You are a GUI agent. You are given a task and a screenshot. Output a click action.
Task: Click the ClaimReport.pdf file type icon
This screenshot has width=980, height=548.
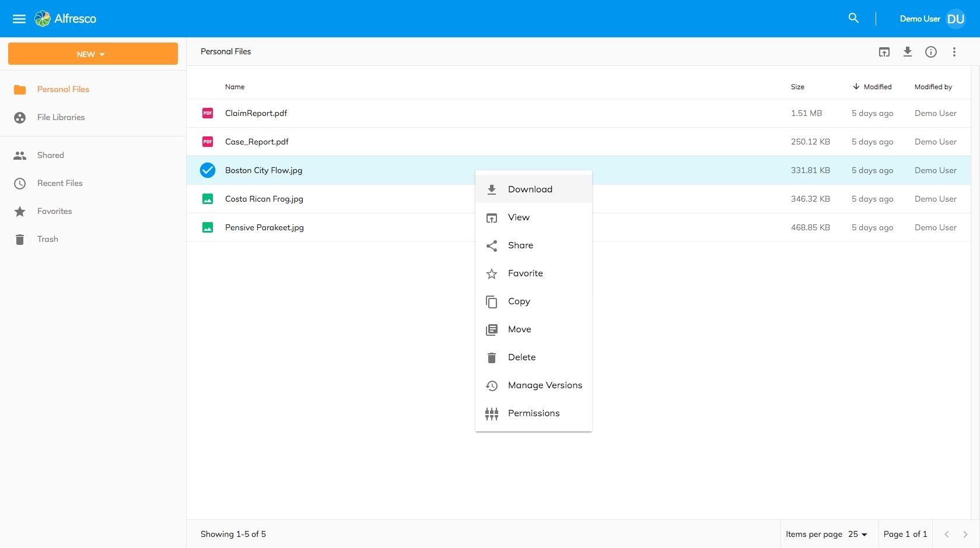(x=208, y=113)
